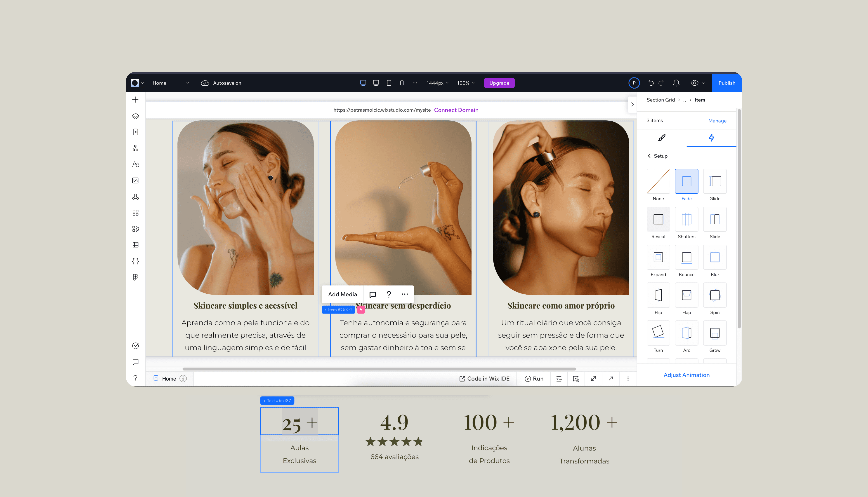The width and height of the screenshot is (868, 497).
Task: Collapse the inspector panel arrow
Action: 632,104
